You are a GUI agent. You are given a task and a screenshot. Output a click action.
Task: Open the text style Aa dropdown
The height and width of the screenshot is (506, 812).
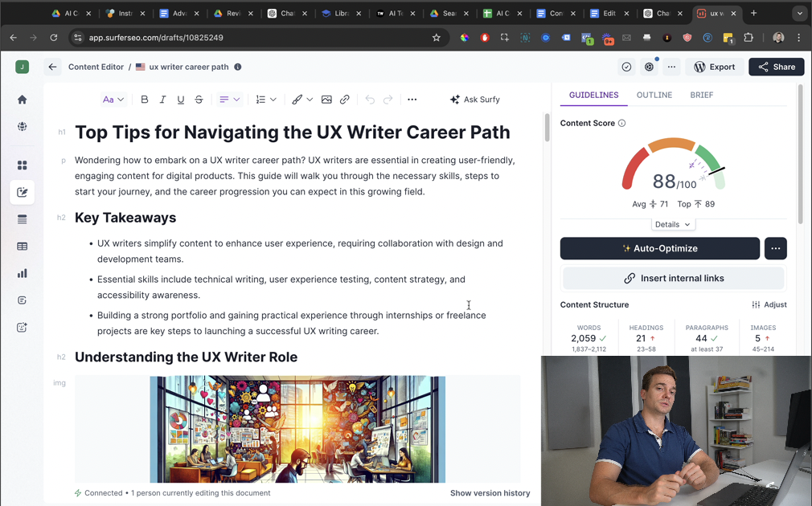pyautogui.click(x=113, y=100)
